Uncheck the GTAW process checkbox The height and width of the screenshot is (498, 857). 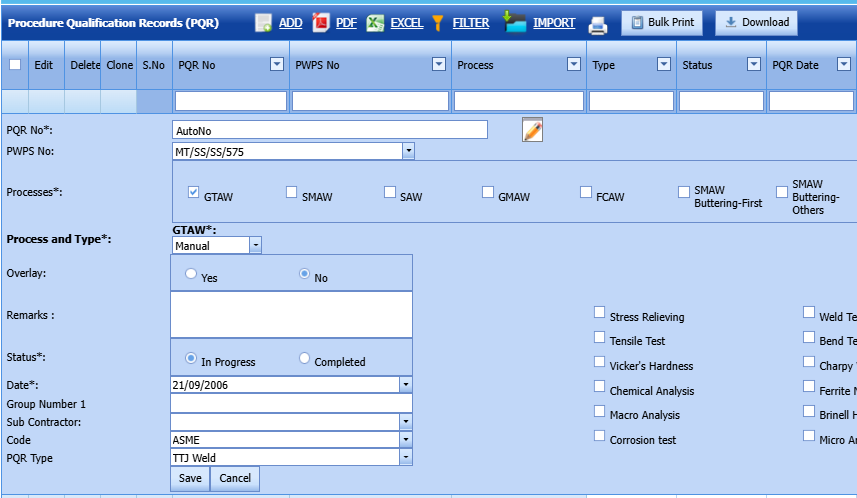pos(193,192)
